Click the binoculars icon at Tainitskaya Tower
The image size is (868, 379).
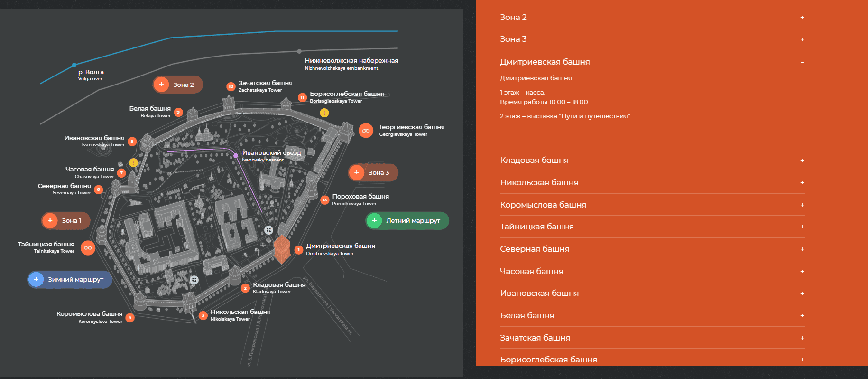tap(88, 248)
